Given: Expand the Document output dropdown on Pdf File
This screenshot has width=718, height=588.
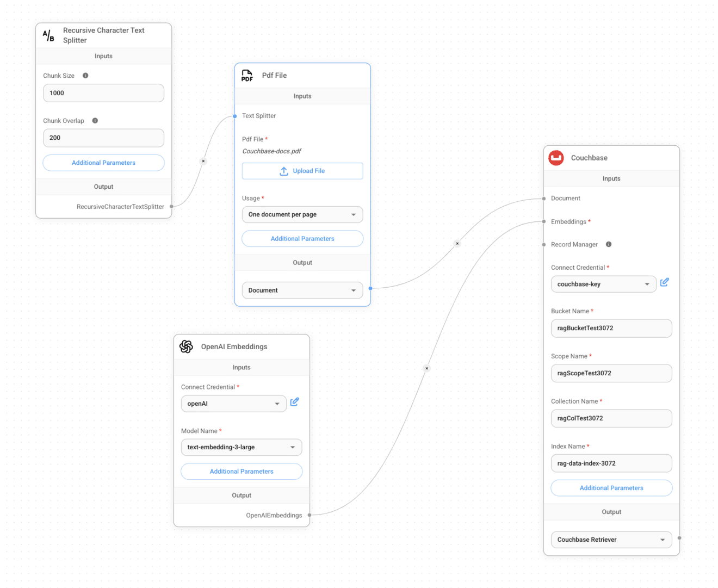Looking at the screenshot, I should pyautogui.click(x=302, y=290).
